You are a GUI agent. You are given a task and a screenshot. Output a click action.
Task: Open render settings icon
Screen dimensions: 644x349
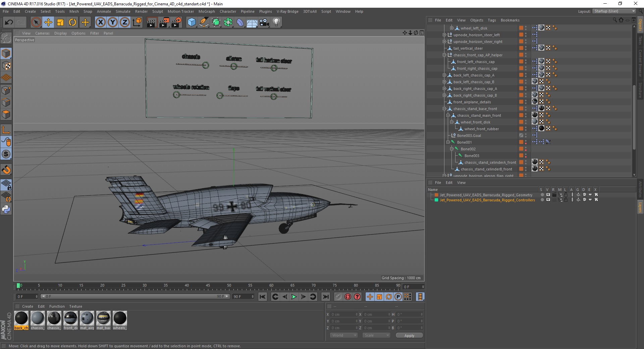pos(176,22)
